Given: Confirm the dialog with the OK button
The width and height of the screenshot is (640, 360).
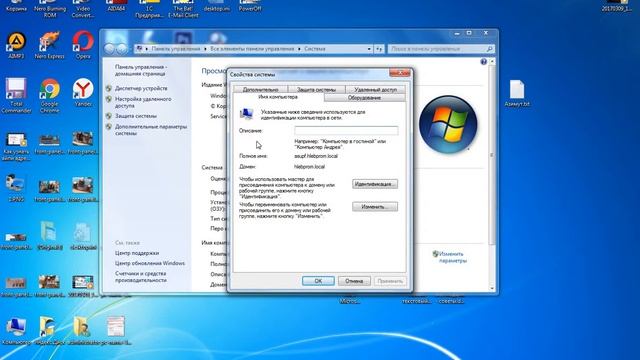Looking at the screenshot, I should (318, 281).
